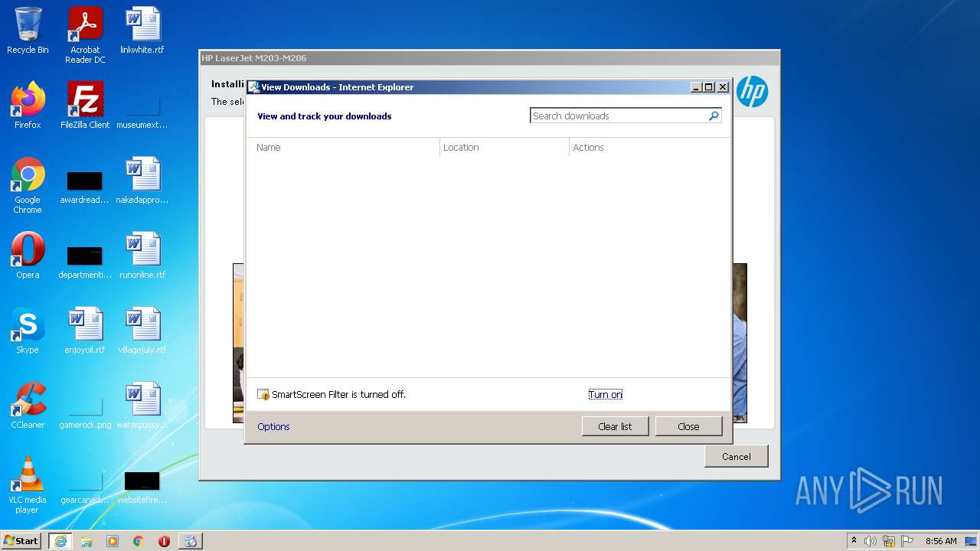980x551 pixels.
Task: Open the Start menu
Action: (21, 541)
